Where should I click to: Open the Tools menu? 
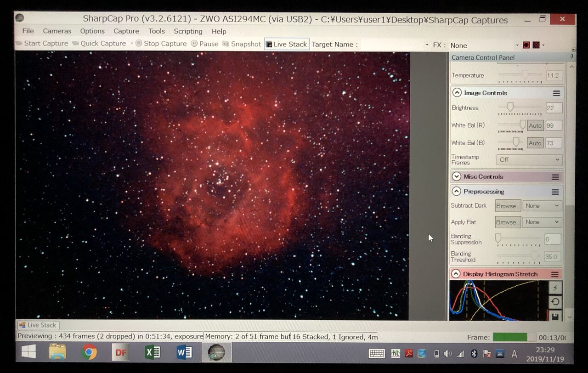[x=157, y=31]
